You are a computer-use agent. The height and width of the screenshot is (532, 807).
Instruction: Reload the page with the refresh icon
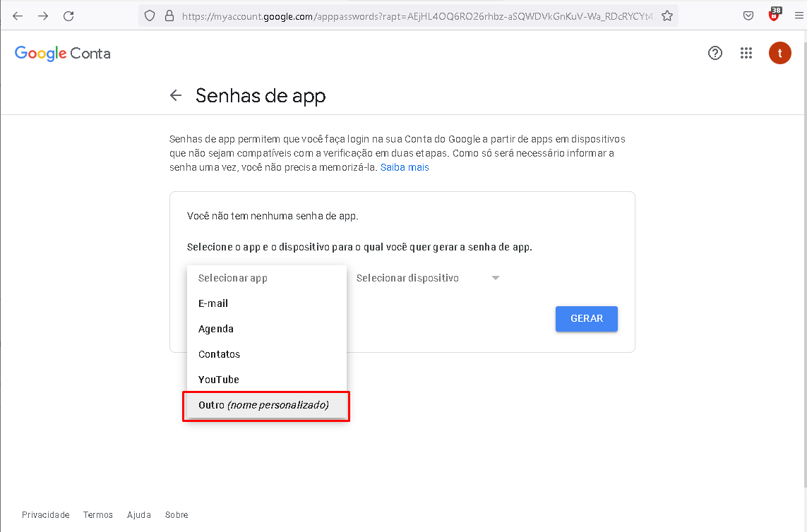pyautogui.click(x=68, y=16)
